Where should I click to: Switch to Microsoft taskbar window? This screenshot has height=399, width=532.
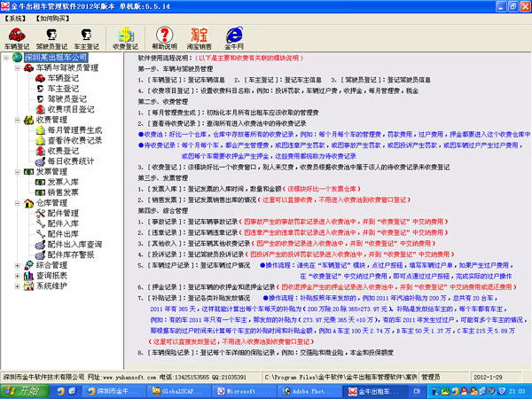243,391
